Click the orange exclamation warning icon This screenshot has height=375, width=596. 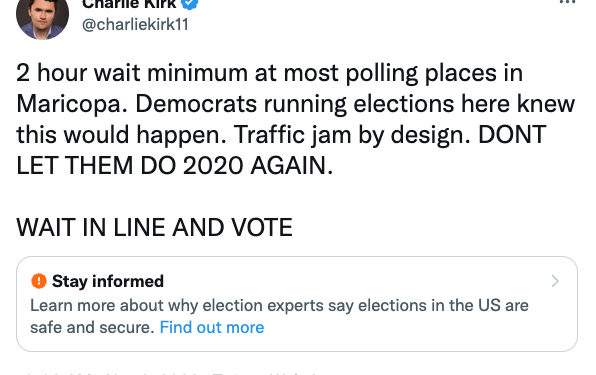pyautogui.click(x=39, y=281)
